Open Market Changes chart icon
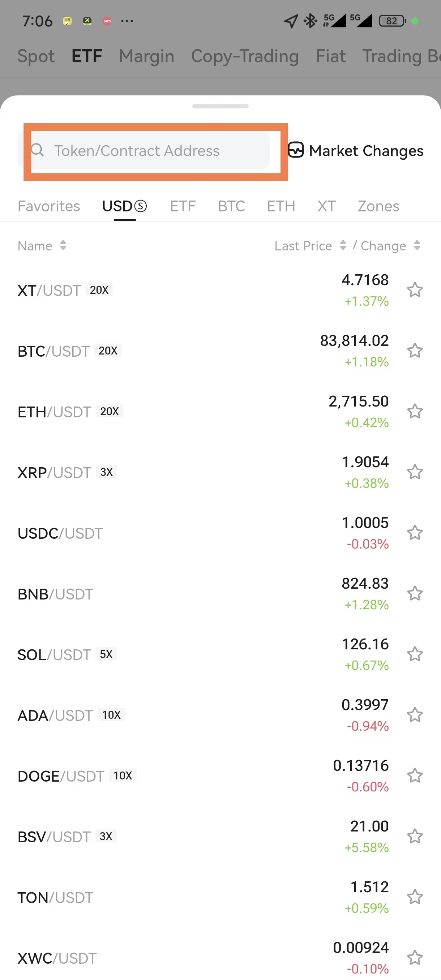This screenshot has width=441, height=980. click(296, 150)
